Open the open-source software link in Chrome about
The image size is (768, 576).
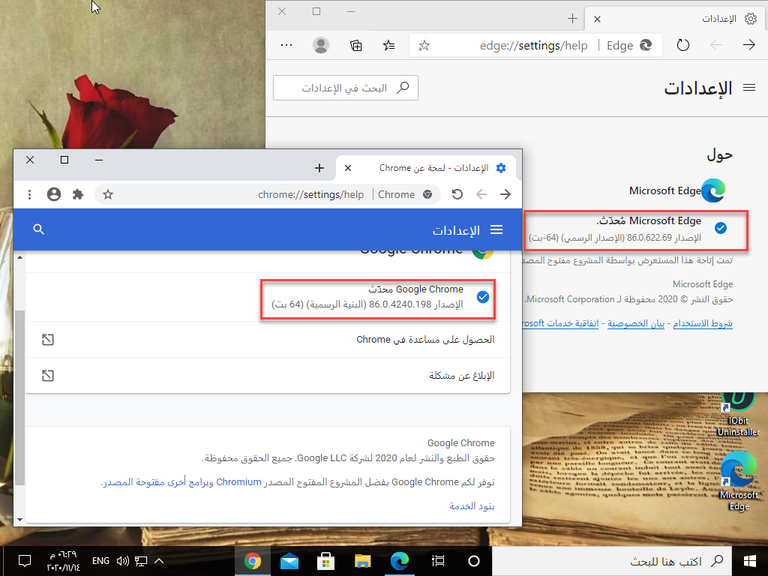point(158,482)
